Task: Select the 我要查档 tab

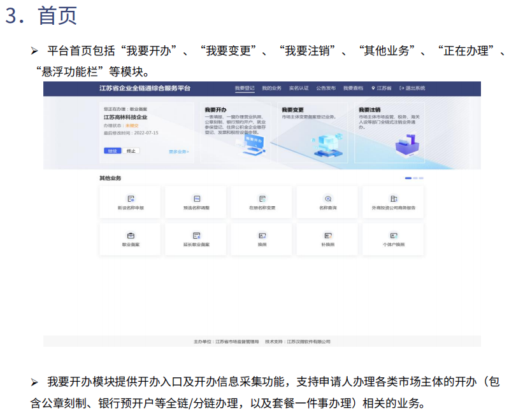Action: pyautogui.click(x=353, y=88)
